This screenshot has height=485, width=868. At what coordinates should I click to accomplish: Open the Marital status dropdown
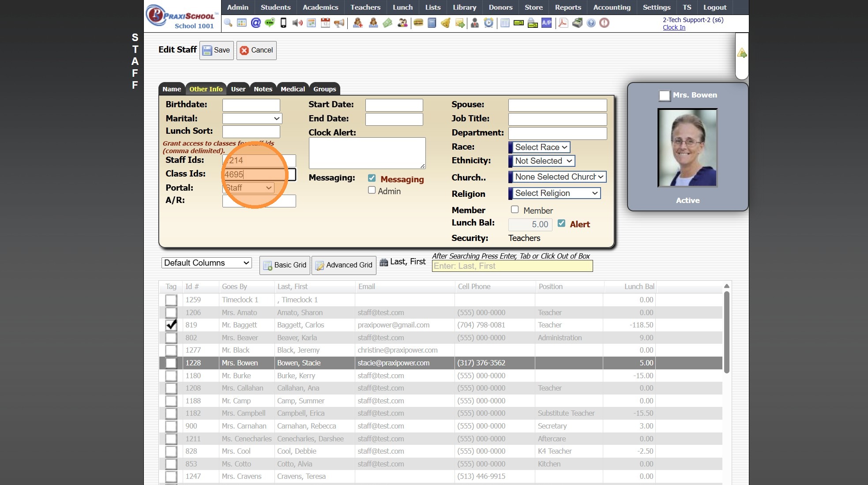tap(252, 118)
